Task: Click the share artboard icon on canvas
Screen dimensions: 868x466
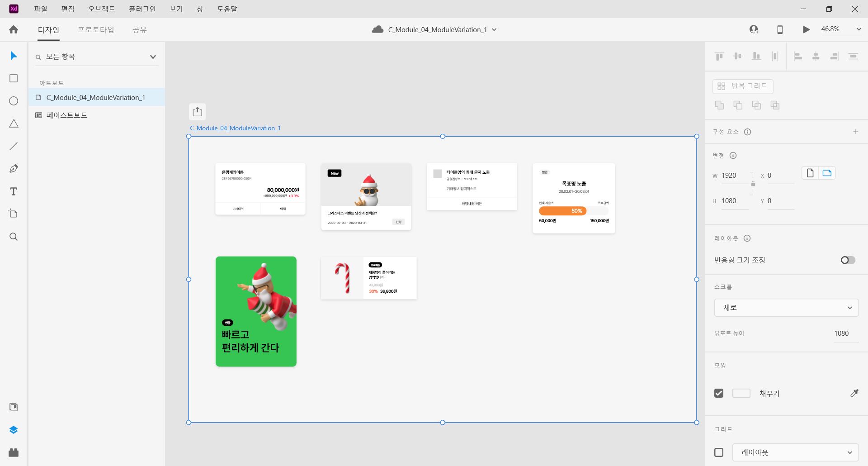Action: tap(198, 111)
